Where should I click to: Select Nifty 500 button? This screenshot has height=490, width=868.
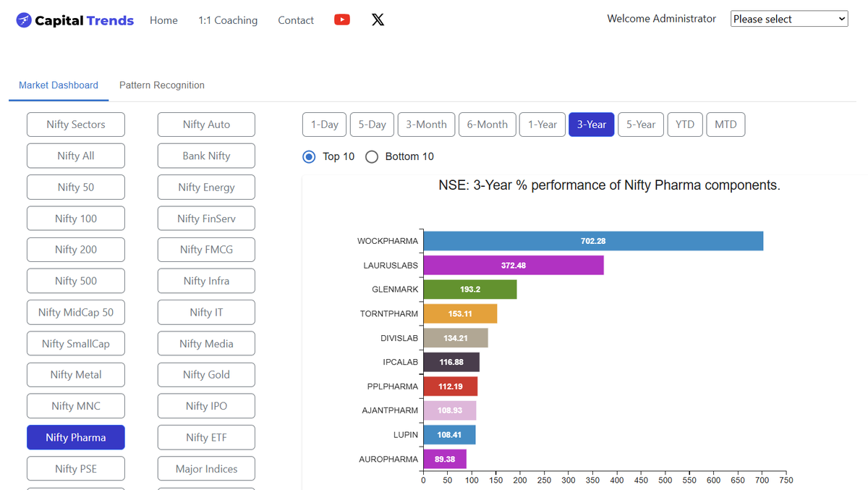click(76, 281)
